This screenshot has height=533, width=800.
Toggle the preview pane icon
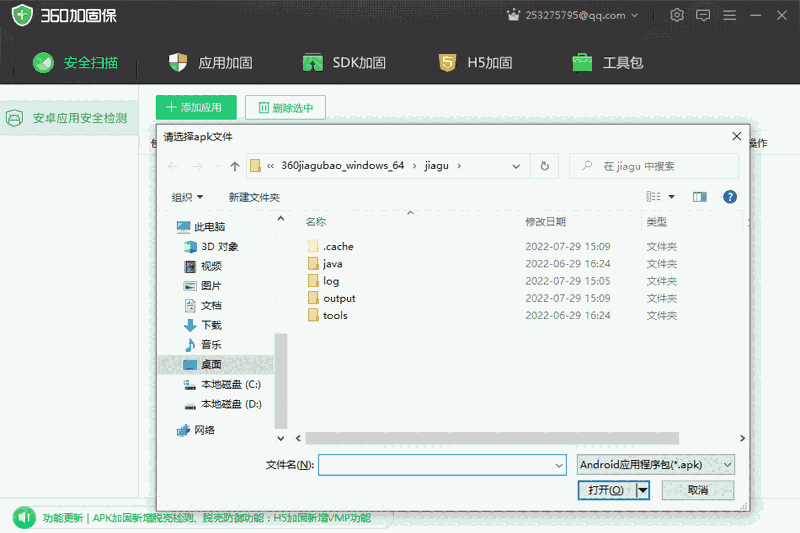point(699,197)
